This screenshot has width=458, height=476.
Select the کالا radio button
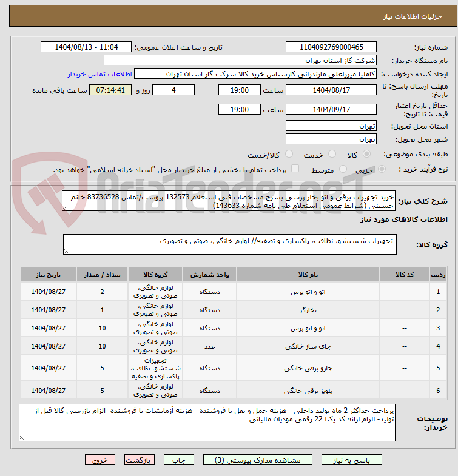click(367, 154)
